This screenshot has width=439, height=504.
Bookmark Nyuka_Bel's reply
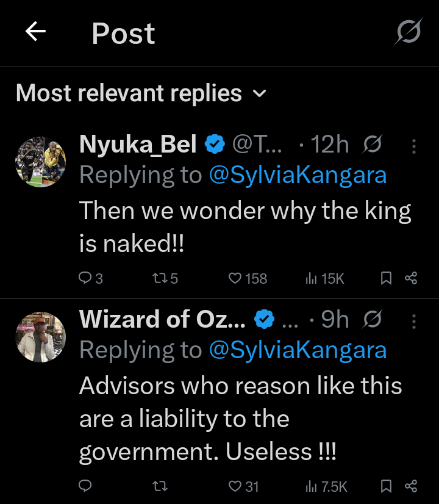[x=385, y=278]
